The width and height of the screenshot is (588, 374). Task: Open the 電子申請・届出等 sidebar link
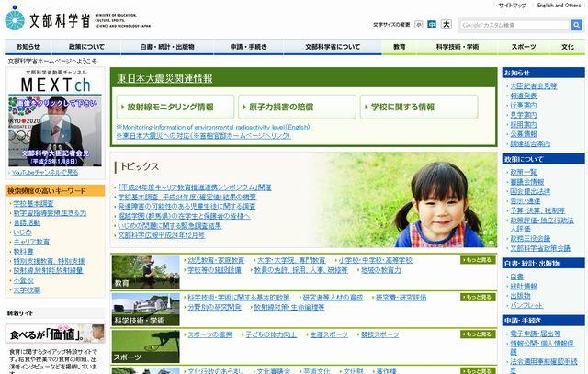(536, 334)
